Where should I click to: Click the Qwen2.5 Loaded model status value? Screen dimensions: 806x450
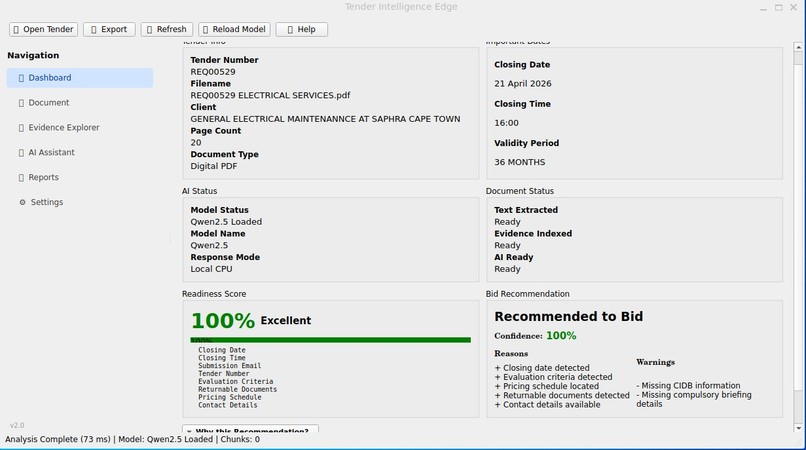pyautogui.click(x=226, y=222)
